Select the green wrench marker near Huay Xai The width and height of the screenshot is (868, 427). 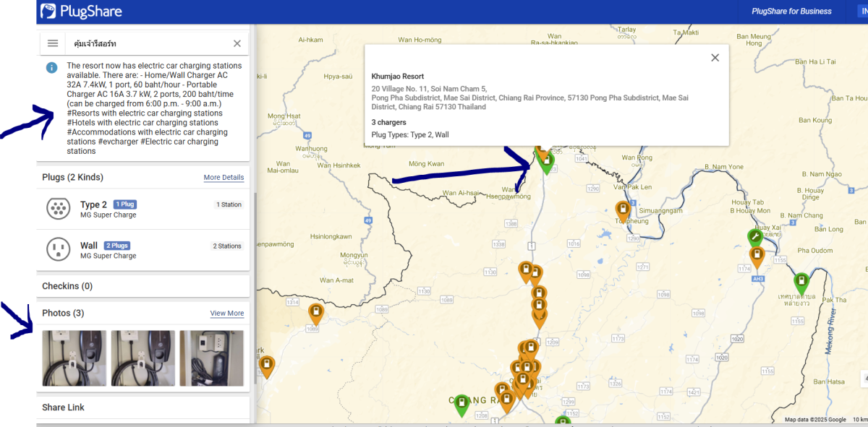tap(754, 237)
